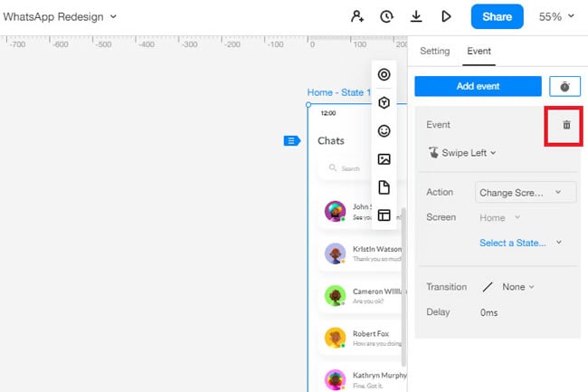Click the download icon
This screenshot has height=392, width=588.
click(416, 16)
